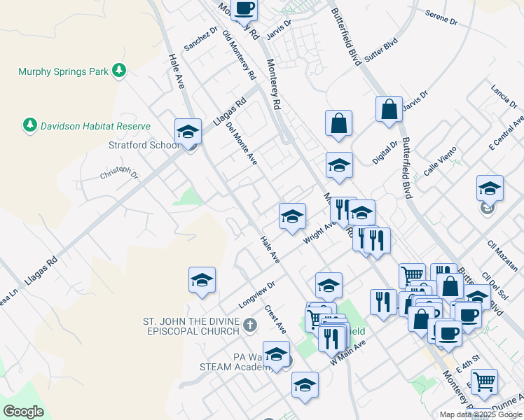Click the Christeph Dr street label
Screen dimensions: 524x420
(x=119, y=173)
